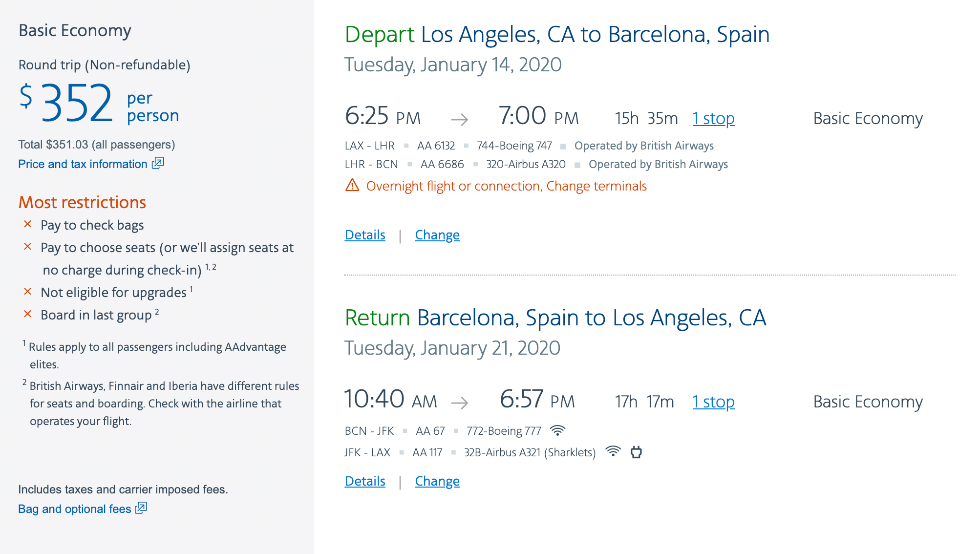Screen dimensions: 980x554
Task: Click the warning triangle icon for overnight flight
Action: pos(352,186)
